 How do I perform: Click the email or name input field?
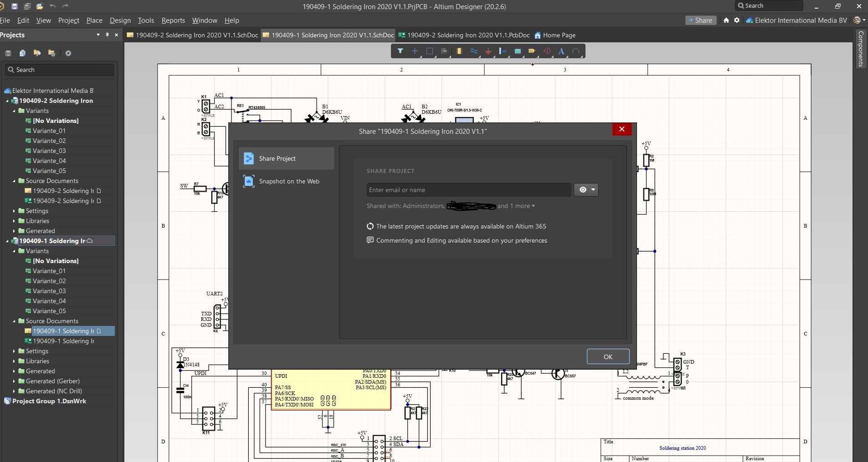pos(468,190)
